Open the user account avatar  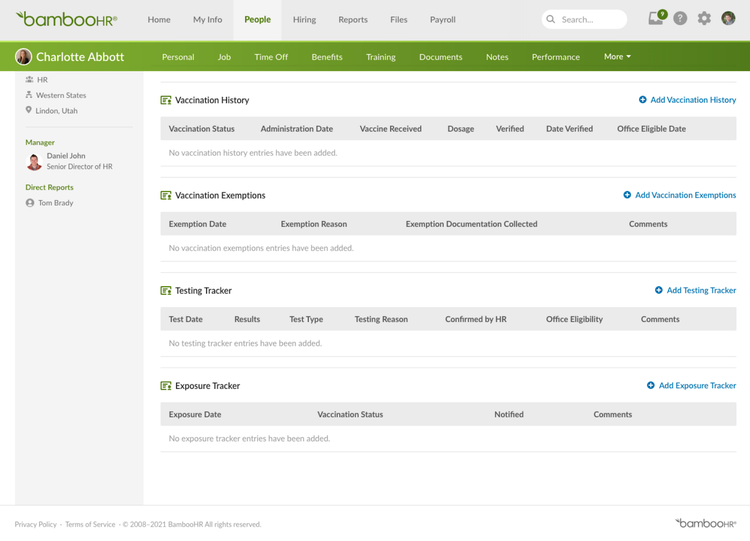728,18
